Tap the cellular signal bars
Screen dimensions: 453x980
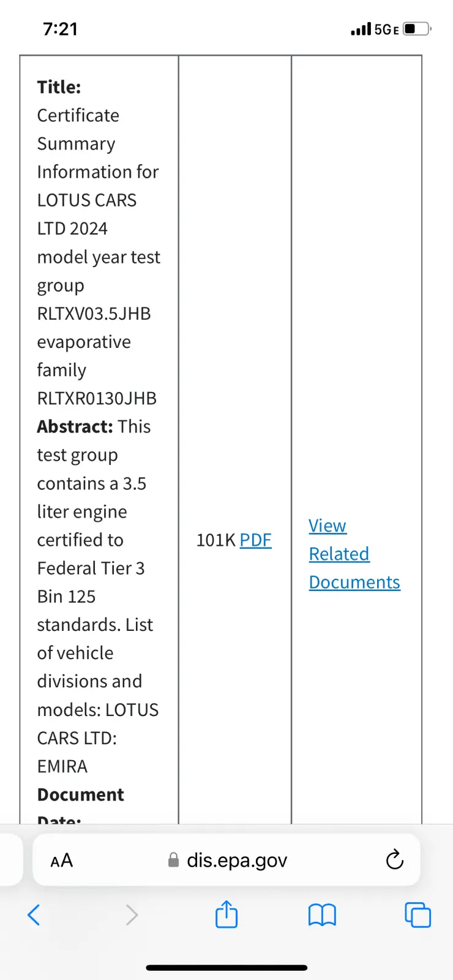click(x=361, y=29)
